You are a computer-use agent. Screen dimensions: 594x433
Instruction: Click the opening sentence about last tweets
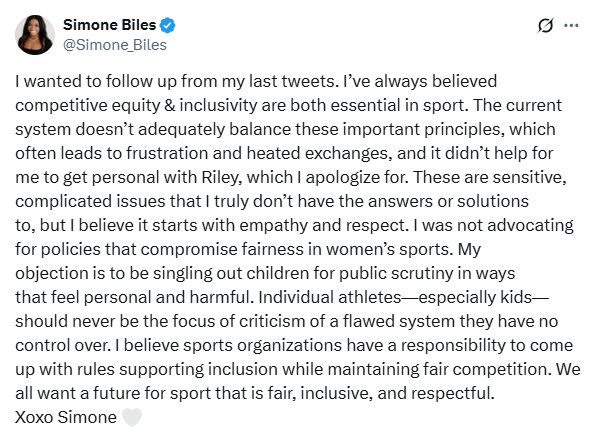[x=177, y=81]
